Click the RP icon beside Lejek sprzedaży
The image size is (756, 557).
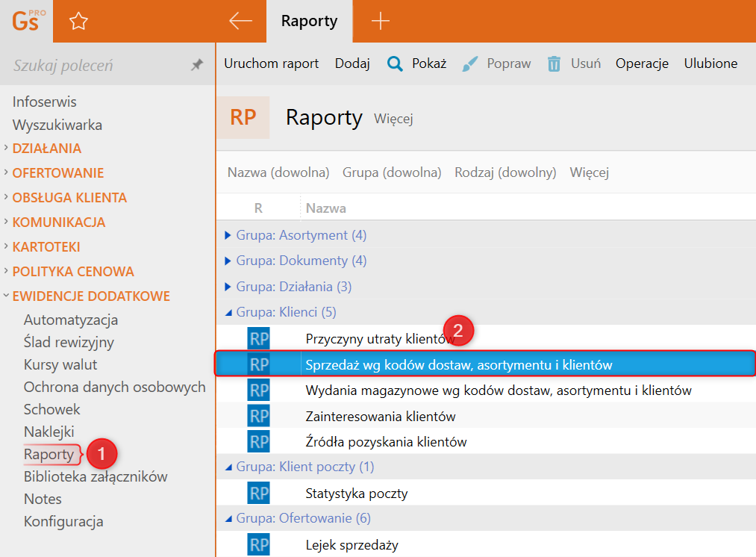point(258,545)
